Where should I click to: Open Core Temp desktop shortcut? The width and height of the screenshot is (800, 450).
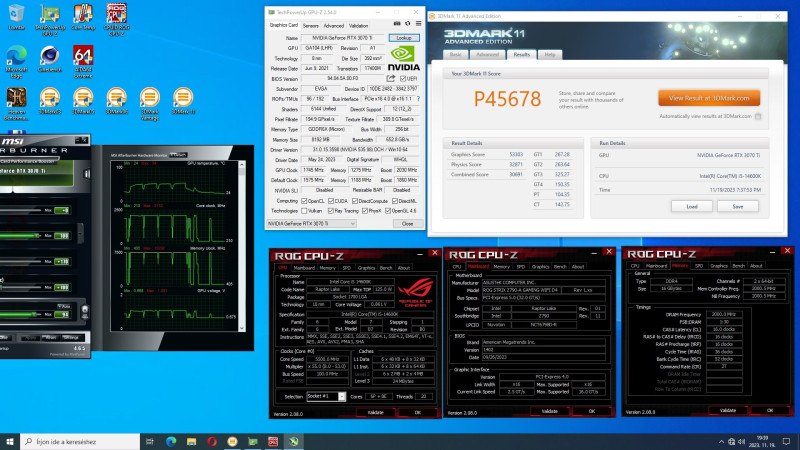(83, 17)
